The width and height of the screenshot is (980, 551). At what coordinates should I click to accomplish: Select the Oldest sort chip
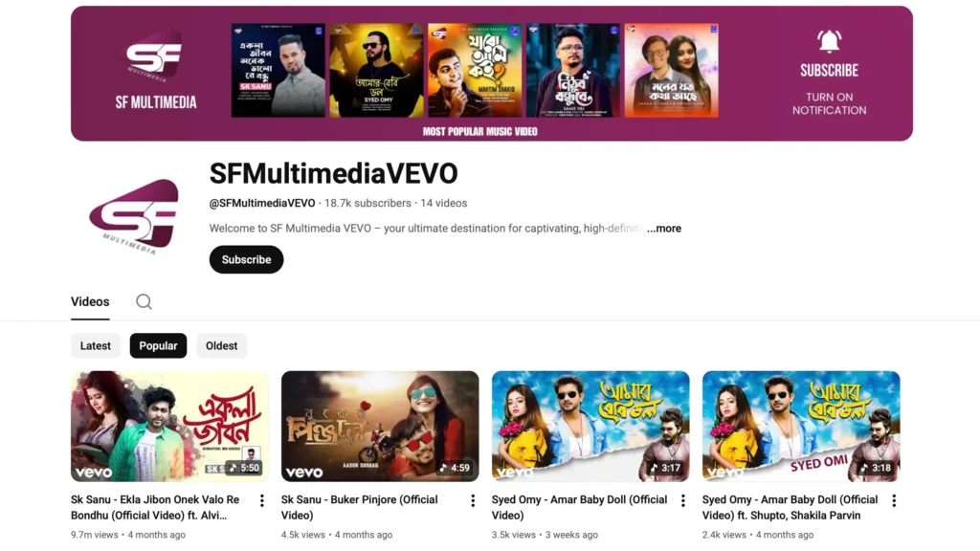point(221,345)
